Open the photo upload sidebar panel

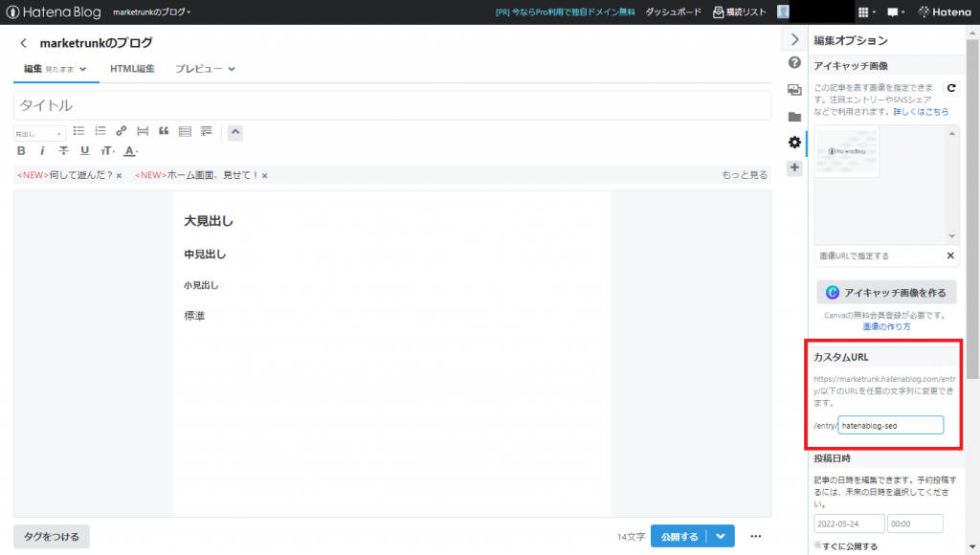pos(794,90)
